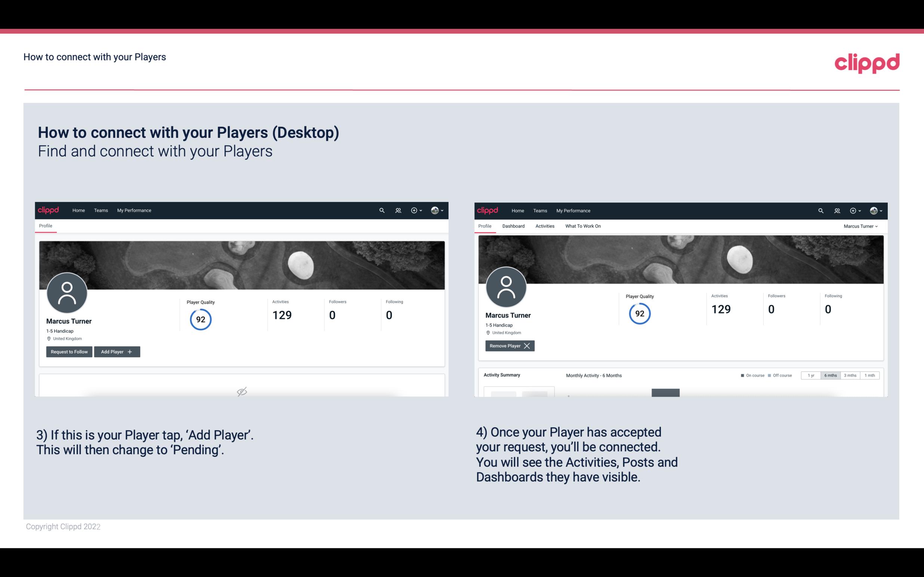
Task: Click the user profile icon right desktop nav
Action: pos(874,211)
